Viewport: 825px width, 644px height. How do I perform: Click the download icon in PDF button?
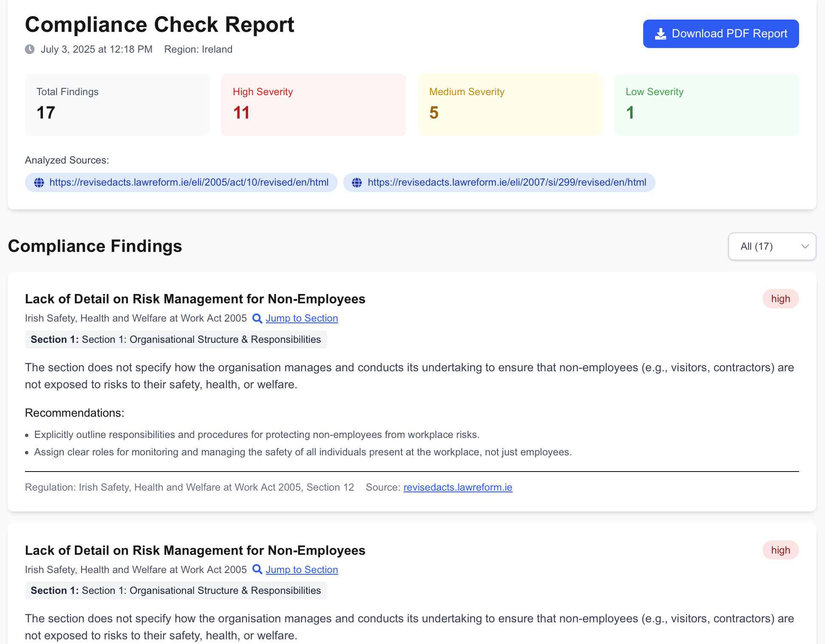pos(660,34)
